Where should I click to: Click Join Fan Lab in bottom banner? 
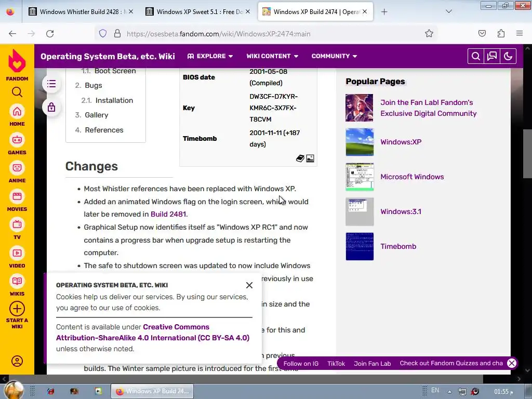click(x=372, y=364)
